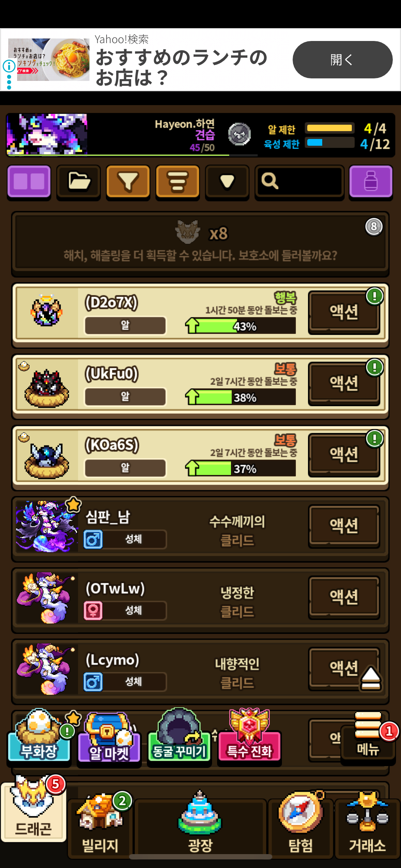Open the 동굴 꾸미기 cave decorating icon
401x868 pixels.
click(179, 735)
